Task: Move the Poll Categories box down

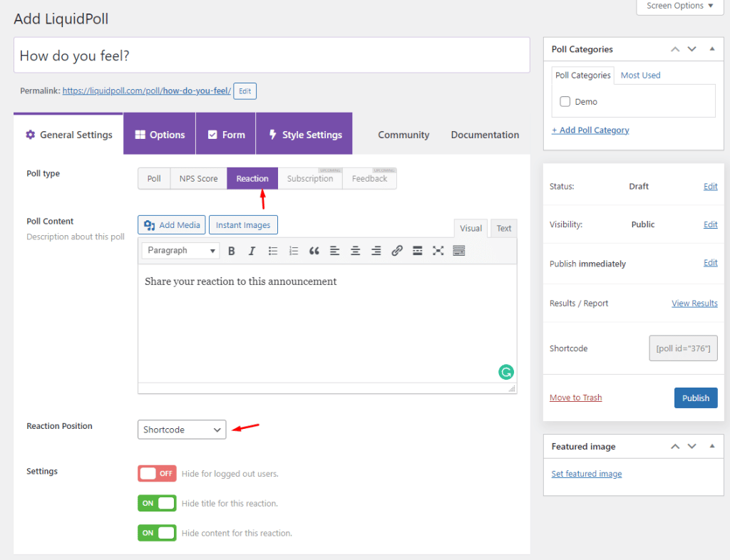Action: [x=692, y=49]
